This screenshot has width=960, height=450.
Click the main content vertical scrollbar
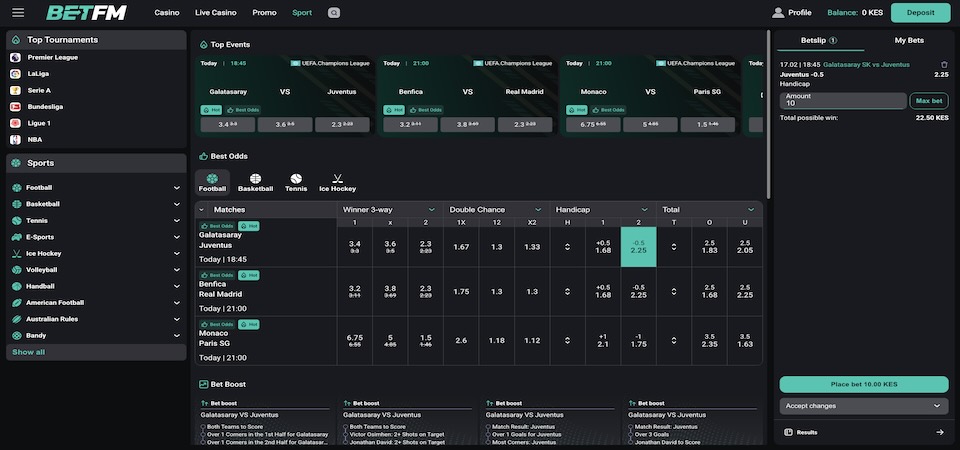[768, 114]
